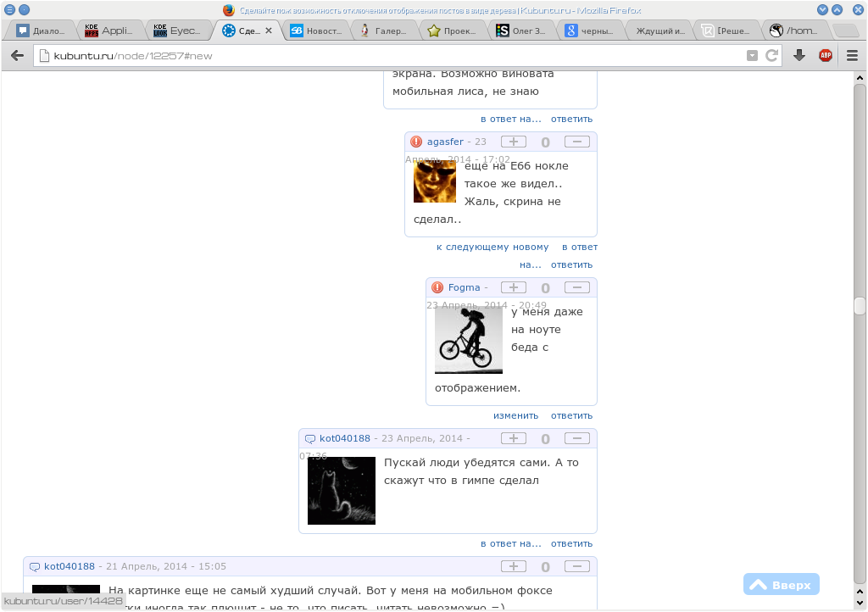Downvote agasfer's comment with minus
This screenshot has height=612, width=868.
[x=576, y=142]
